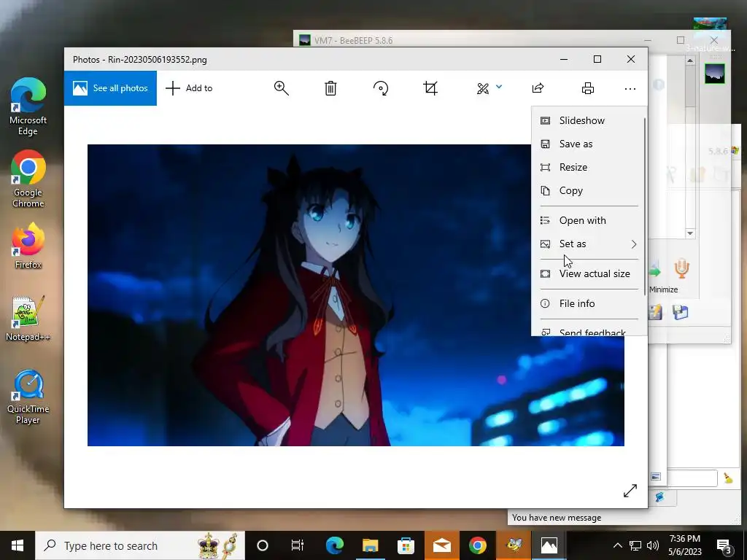Click the broom icon beside BeeBEEP input
747x560 pixels.
pyautogui.click(x=729, y=478)
